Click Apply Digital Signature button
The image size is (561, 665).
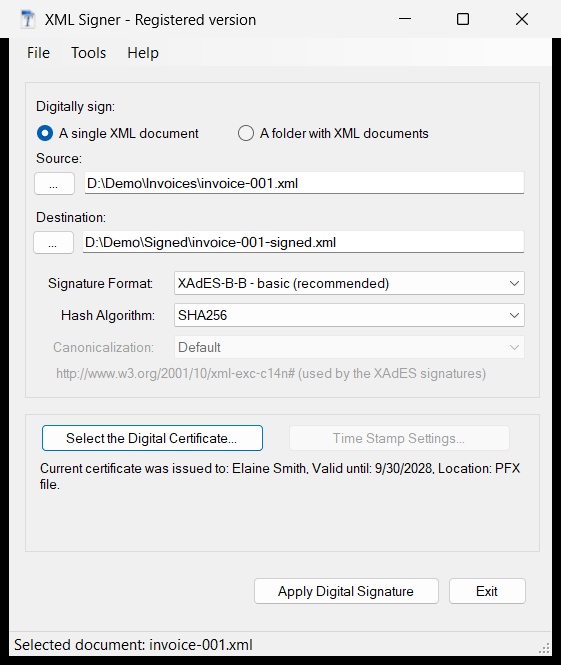click(346, 591)
